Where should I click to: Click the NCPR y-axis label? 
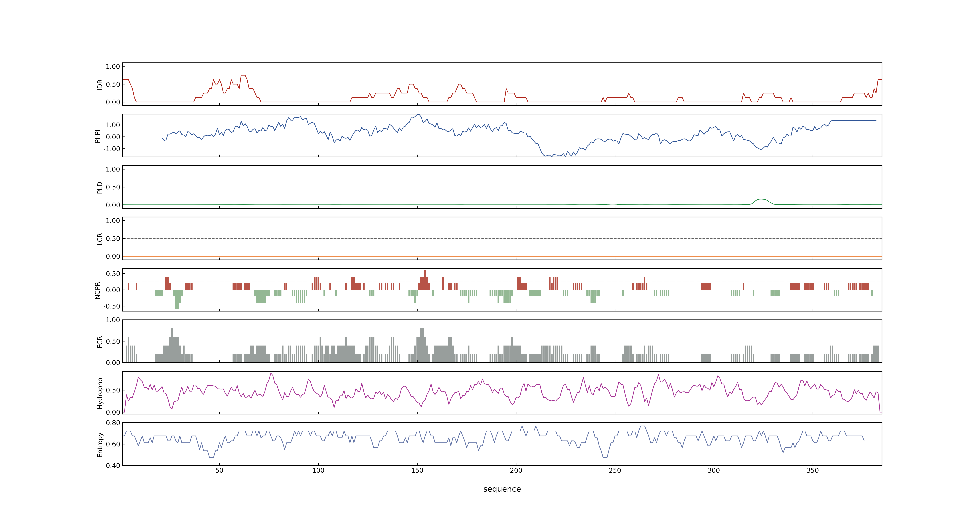[97, 290]
